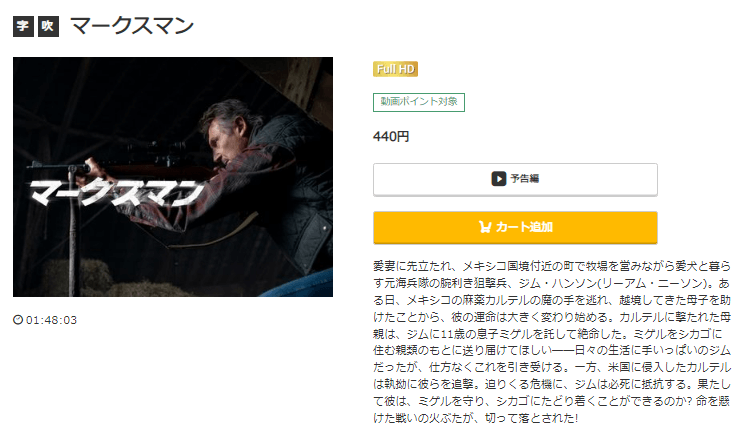Click description line mentioning 11歳の息子ミゲル
The height and width of the screenshot is (434, 743).
pos(547,334)
